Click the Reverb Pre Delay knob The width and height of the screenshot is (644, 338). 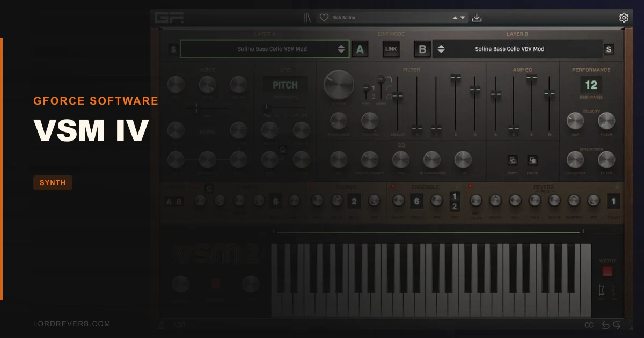pyautogui.click(x=476, y=201)
